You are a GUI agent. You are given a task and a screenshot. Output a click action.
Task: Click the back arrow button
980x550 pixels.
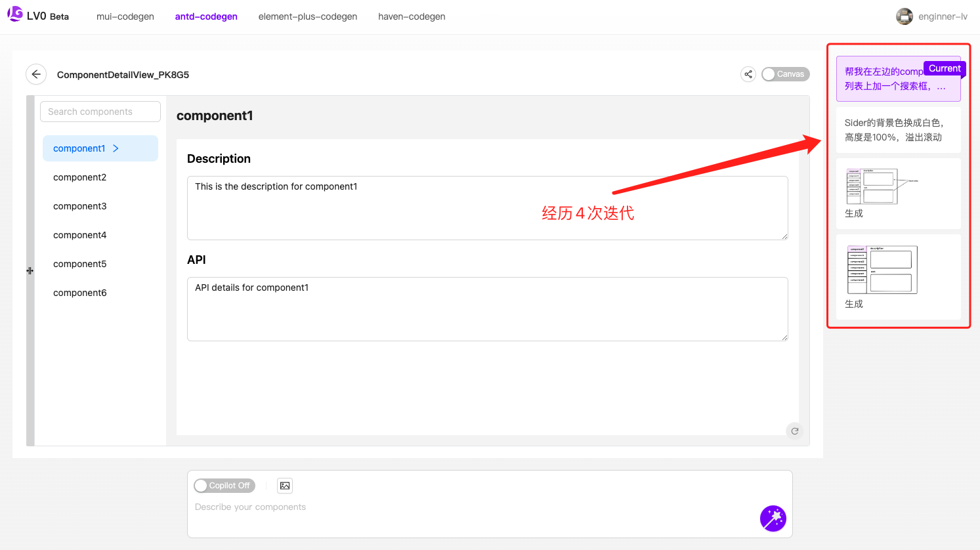(x=36, y=74)
